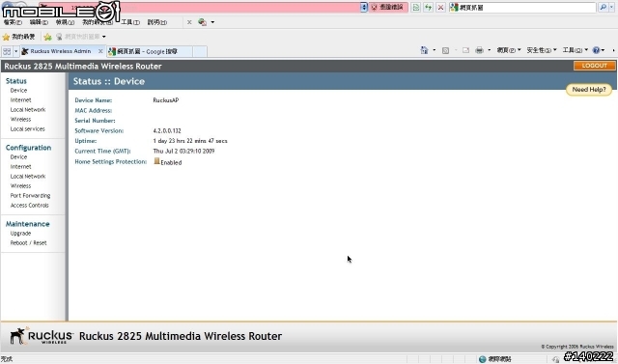Open the 檔案(F) file menu

click(x=13, y=22)
